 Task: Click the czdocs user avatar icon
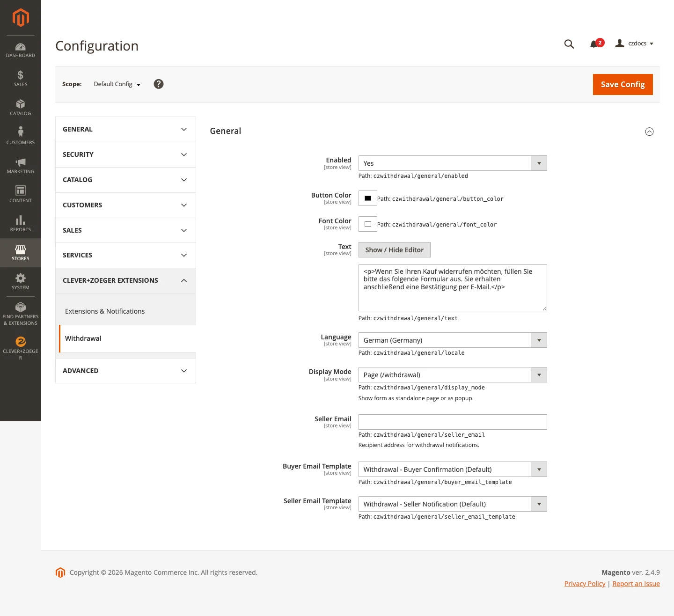pos(620,43)
